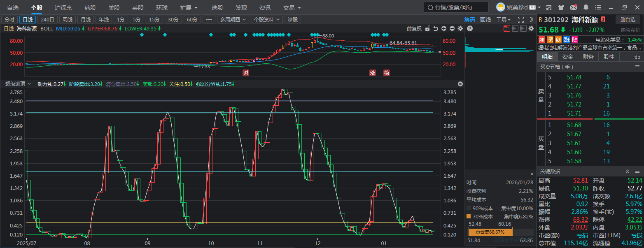The width and height of the screenshot is (644, 248).
Task: Toggle the 画线 drawing mode
Action: 485,20
